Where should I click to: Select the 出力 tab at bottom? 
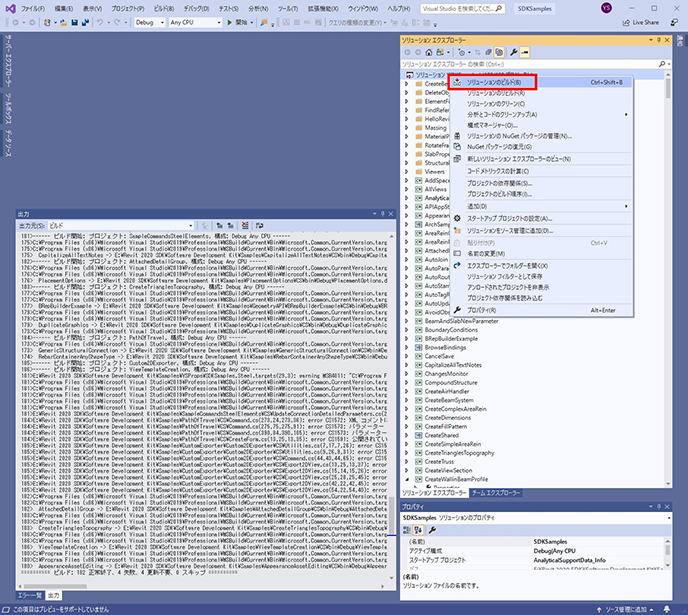pos(53,596)
